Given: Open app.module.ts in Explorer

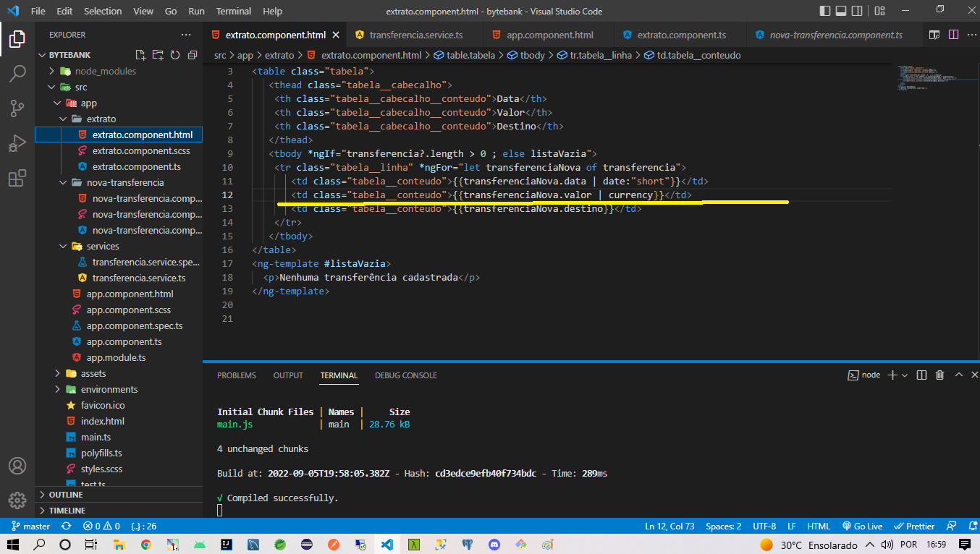Looking at the screenshot, I should click(116, 357).
